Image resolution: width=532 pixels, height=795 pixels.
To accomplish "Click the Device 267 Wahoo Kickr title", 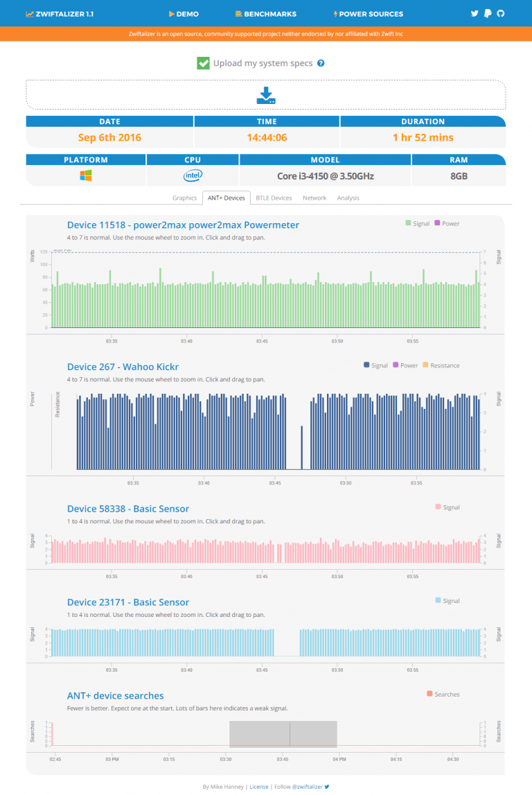I will [x=123, y=367].
